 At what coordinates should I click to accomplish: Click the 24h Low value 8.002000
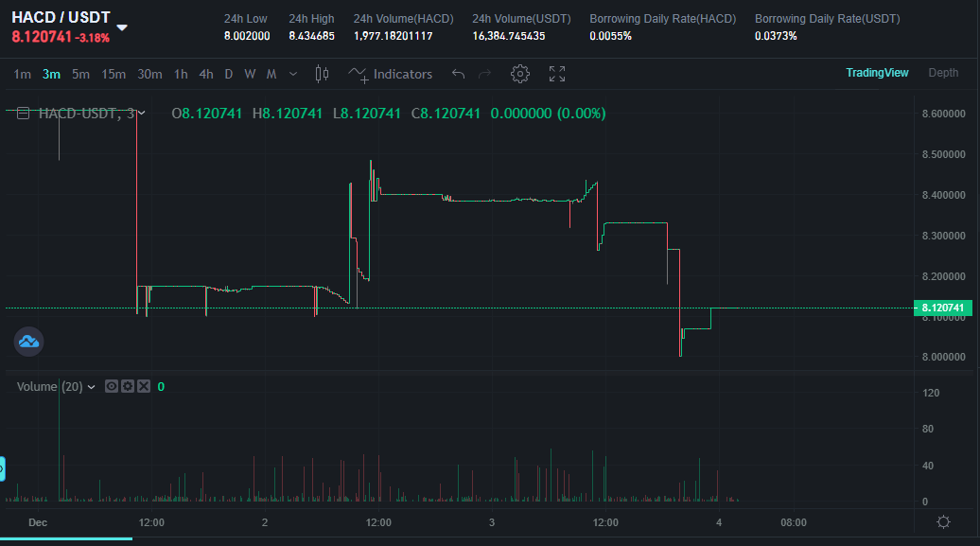[247, 36]
